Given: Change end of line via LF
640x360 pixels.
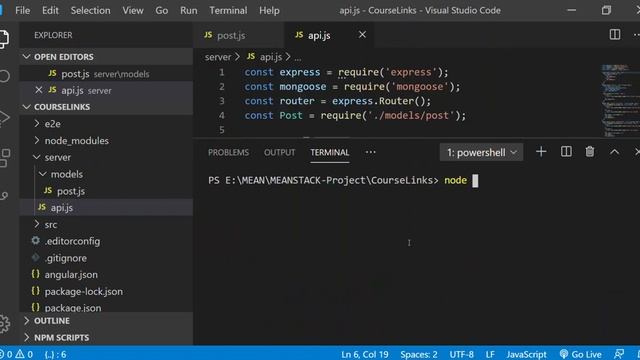Looking at the screenshot, I should tap(490, 354).
